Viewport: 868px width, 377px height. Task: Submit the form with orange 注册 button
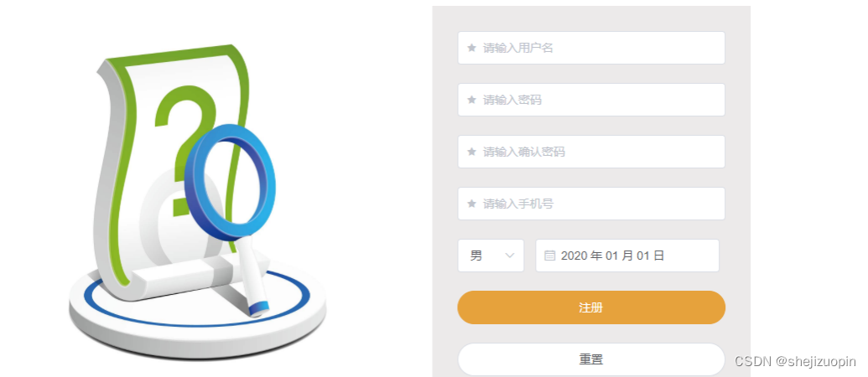point(591,307)
